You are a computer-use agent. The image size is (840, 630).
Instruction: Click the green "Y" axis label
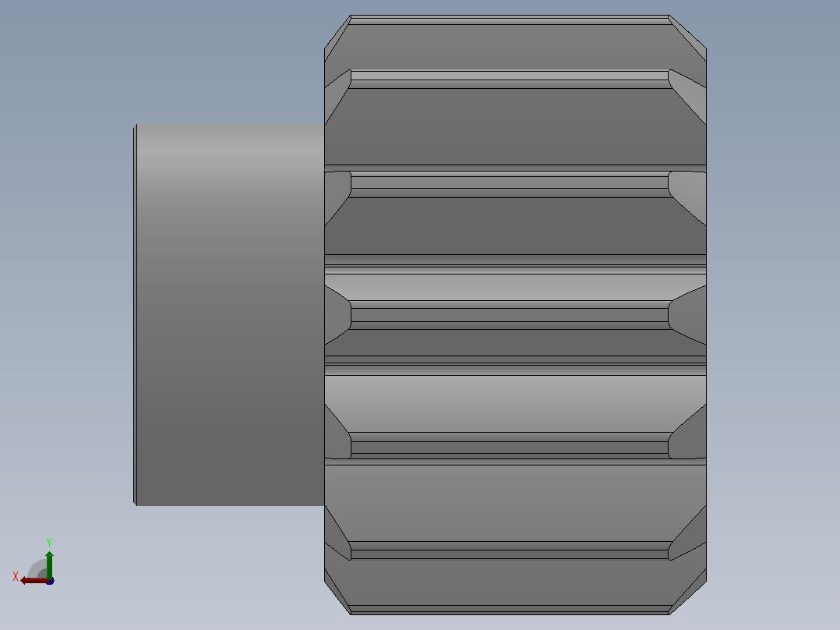[x=49, y=543]
